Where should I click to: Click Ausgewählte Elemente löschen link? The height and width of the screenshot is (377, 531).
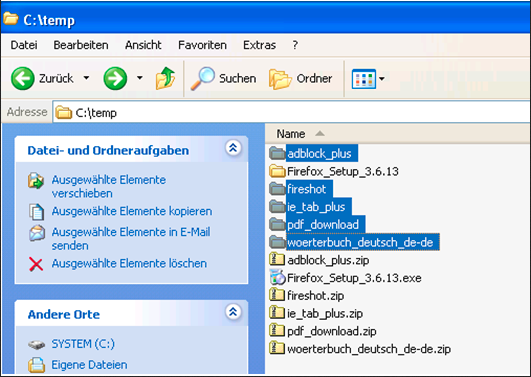pos(129,263)
